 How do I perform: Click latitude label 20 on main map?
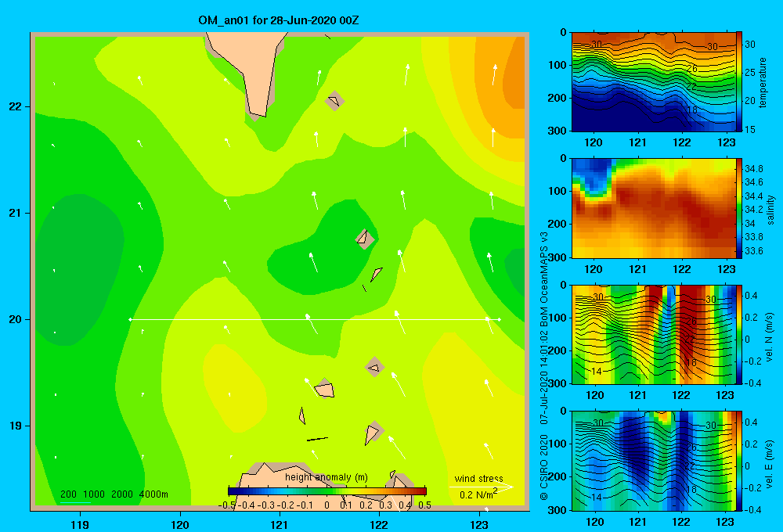click(16, 319)
